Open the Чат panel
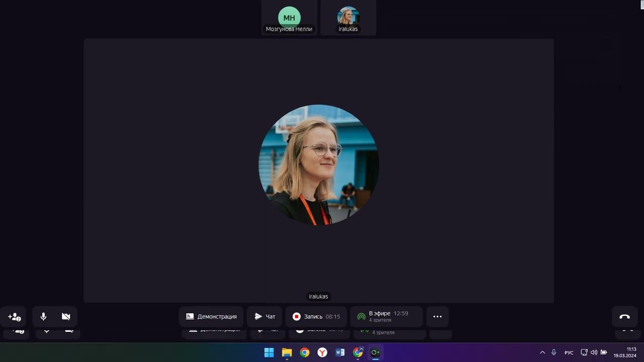644x362 pixels. coord(265,317)
